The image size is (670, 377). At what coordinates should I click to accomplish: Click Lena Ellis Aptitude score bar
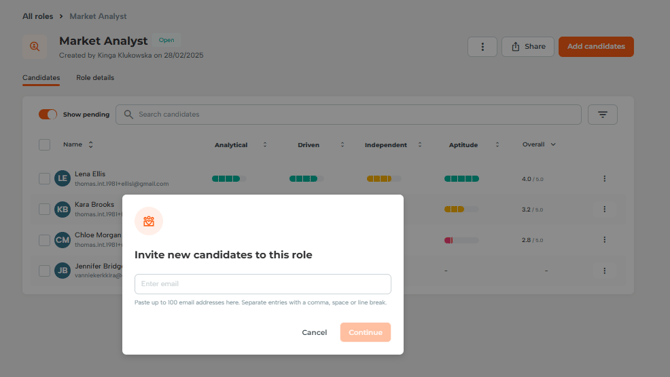(x=461, y=179)
